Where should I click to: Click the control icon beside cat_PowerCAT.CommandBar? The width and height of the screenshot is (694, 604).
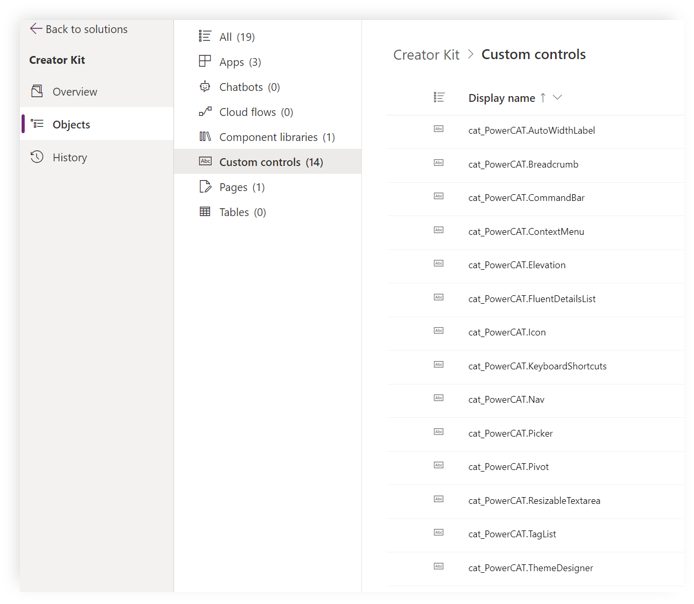coord(439,196)
